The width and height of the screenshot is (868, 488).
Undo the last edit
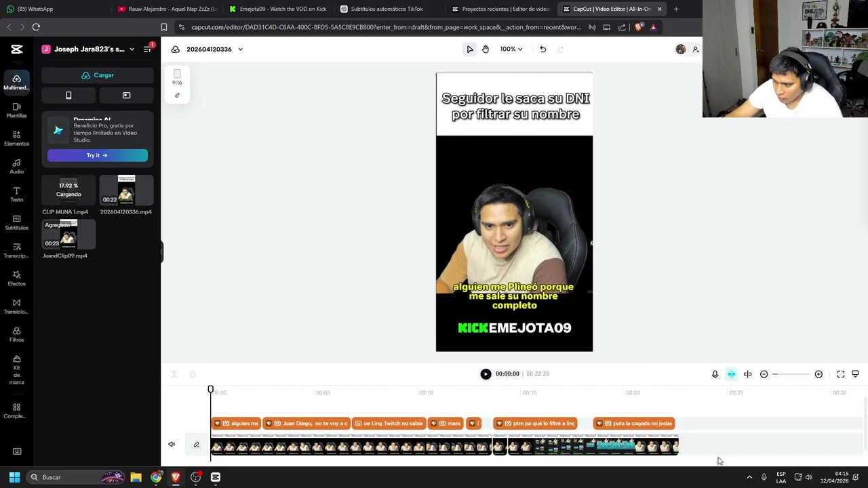click(542, 49)
